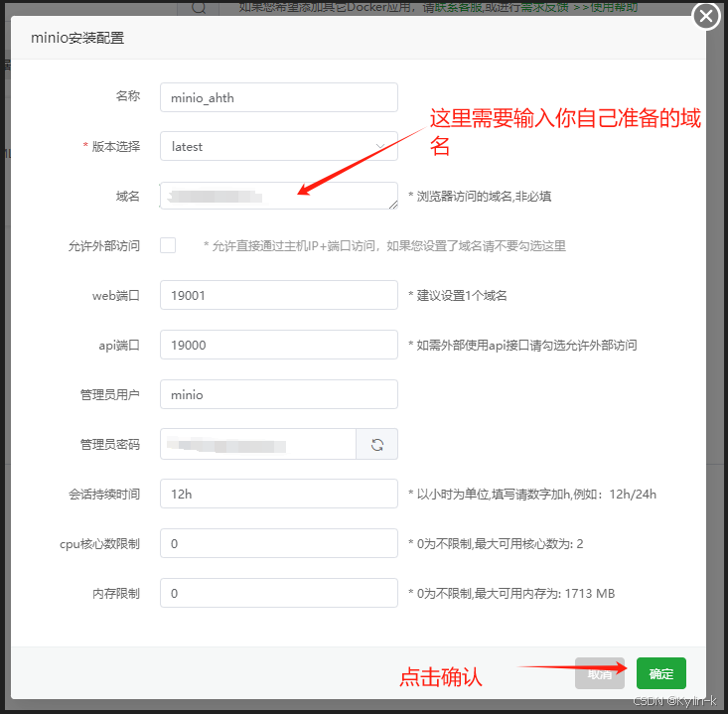The height and width of the screenshot is (714, 728).
Task: Click the cpu核心数限制 input field
Action: [278, 543]
